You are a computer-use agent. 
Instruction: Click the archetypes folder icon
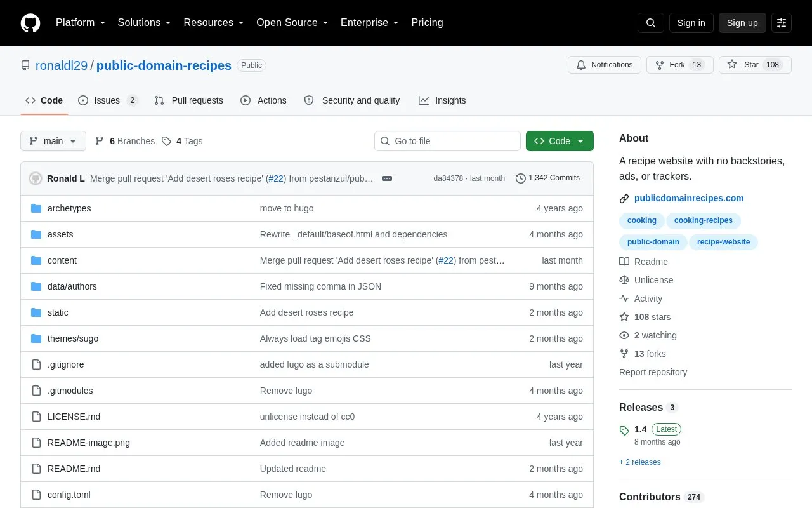[x=36, y=208]
